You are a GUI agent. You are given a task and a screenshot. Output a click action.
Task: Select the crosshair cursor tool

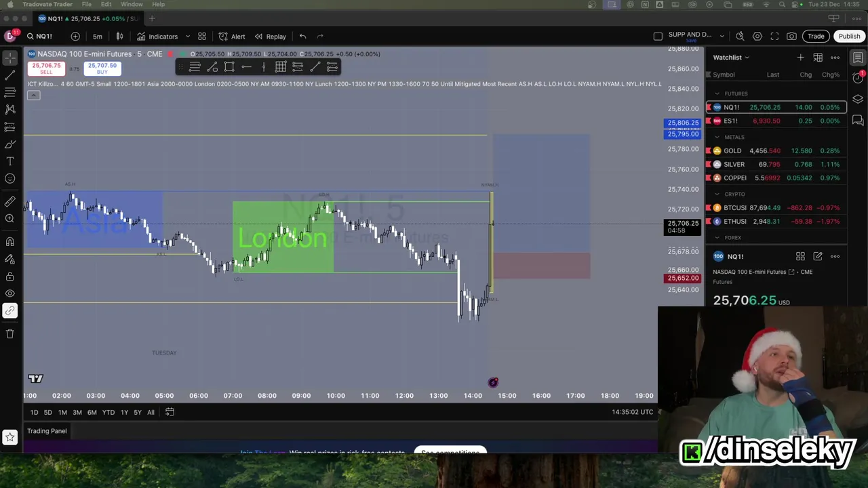click(10, 57)
